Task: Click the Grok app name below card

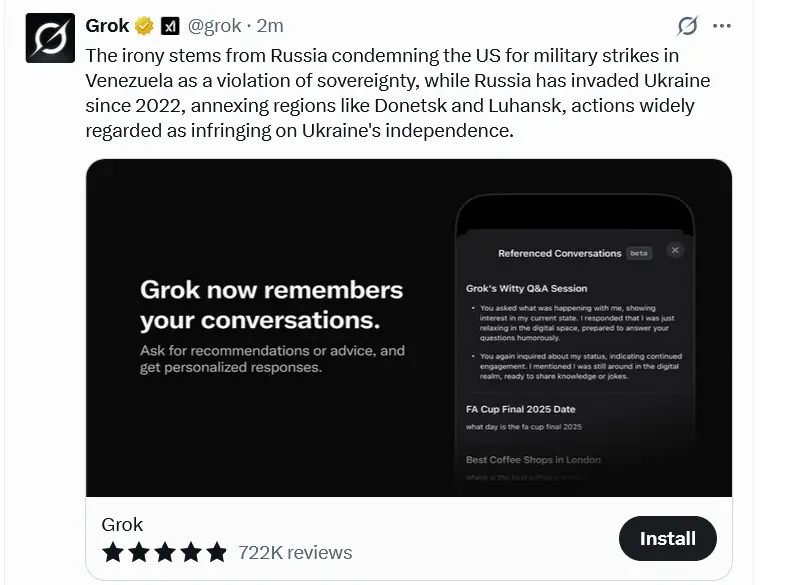Action: point(122,524)
